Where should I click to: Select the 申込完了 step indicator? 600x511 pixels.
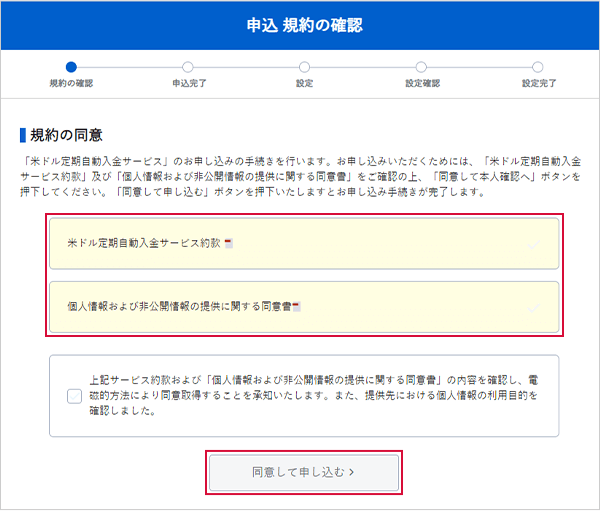(188, 67)
